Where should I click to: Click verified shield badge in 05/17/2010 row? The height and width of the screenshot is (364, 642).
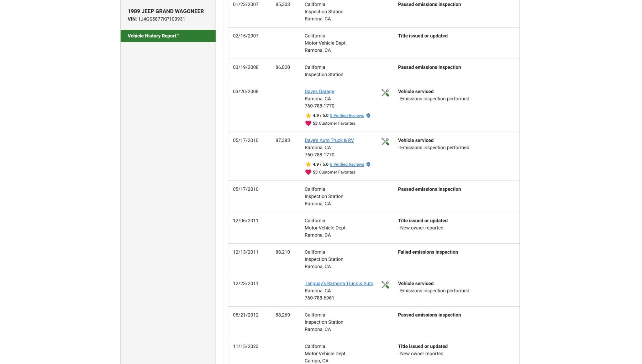pyautogui.click(x=368, y=164)
